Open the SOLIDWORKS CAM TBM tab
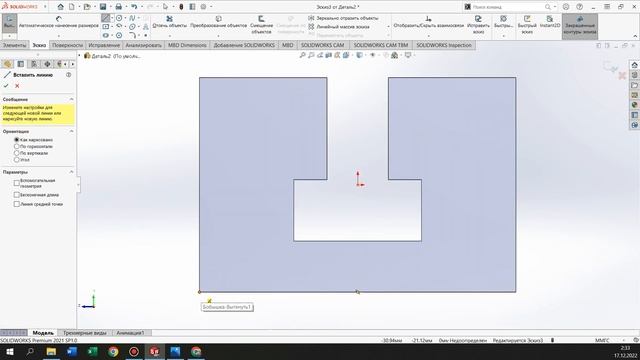Viewport: 640px width, 360px height. click(x=380, y=45)
